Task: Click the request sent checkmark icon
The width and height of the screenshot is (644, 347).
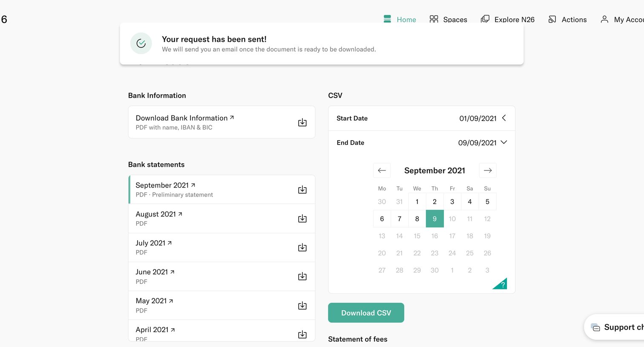Action: tap(141, 43)
